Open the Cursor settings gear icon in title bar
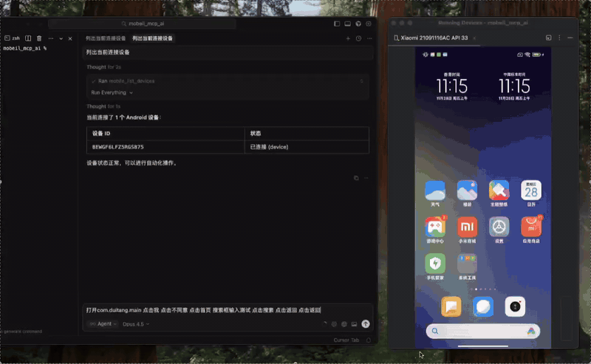Screen dimensions: 591x364 [369, 24]
